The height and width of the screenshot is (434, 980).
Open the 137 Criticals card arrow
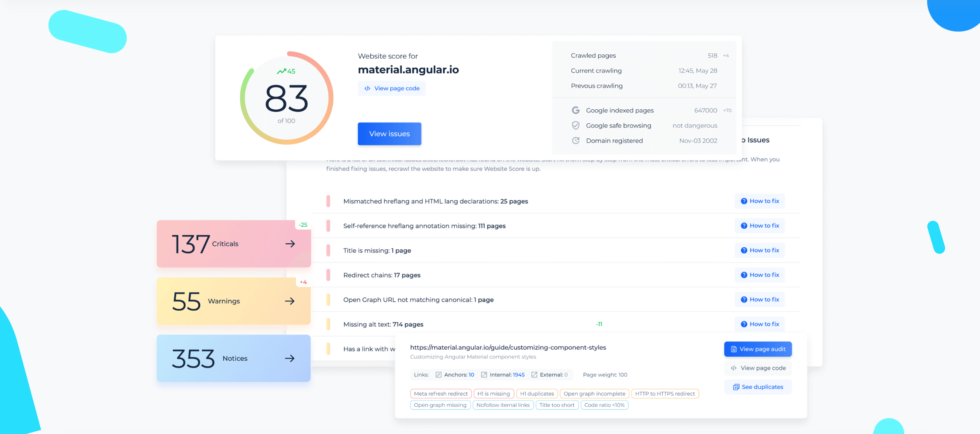pos(290,244)
